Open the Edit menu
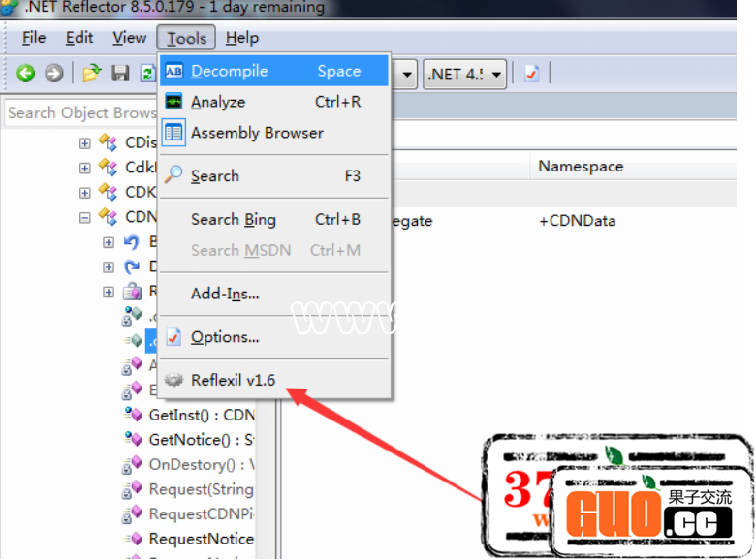Viewport: 756px width, 560px height. point(79,38)
